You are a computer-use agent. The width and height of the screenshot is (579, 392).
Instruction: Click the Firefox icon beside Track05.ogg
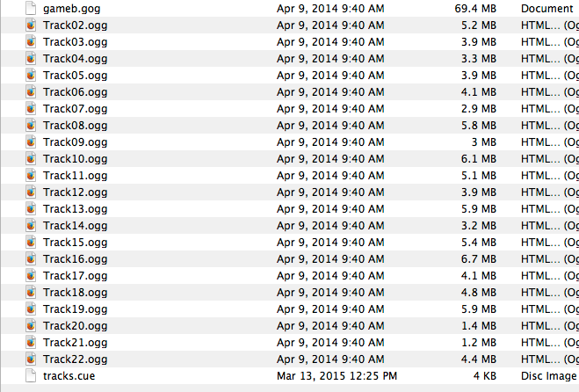click(31, 75)
